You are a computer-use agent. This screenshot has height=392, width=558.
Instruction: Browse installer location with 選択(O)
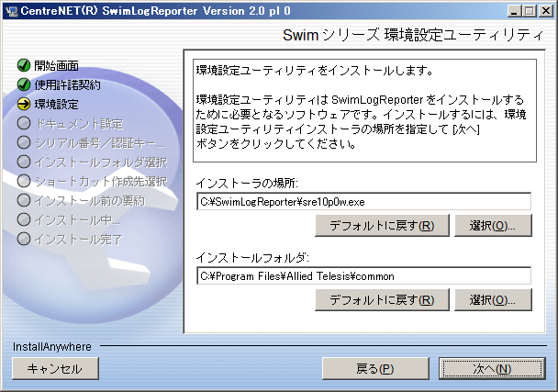(493, 225)
